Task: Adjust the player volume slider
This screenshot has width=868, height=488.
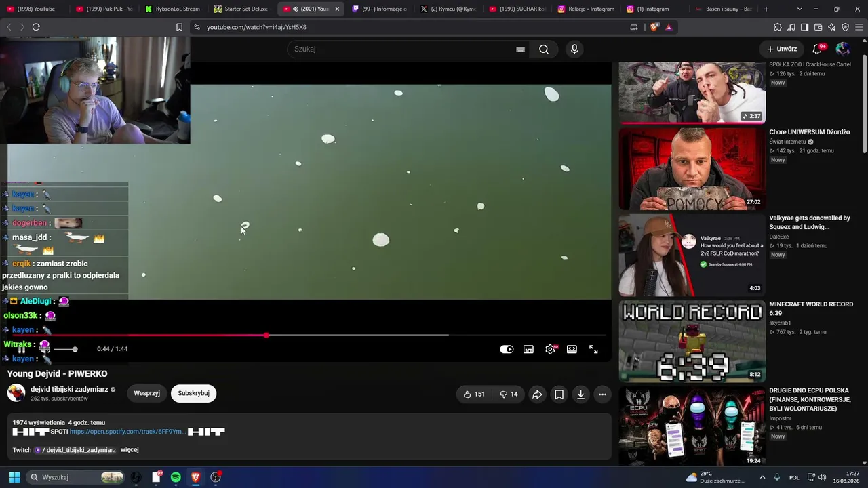Action: (x=65, y=349)
